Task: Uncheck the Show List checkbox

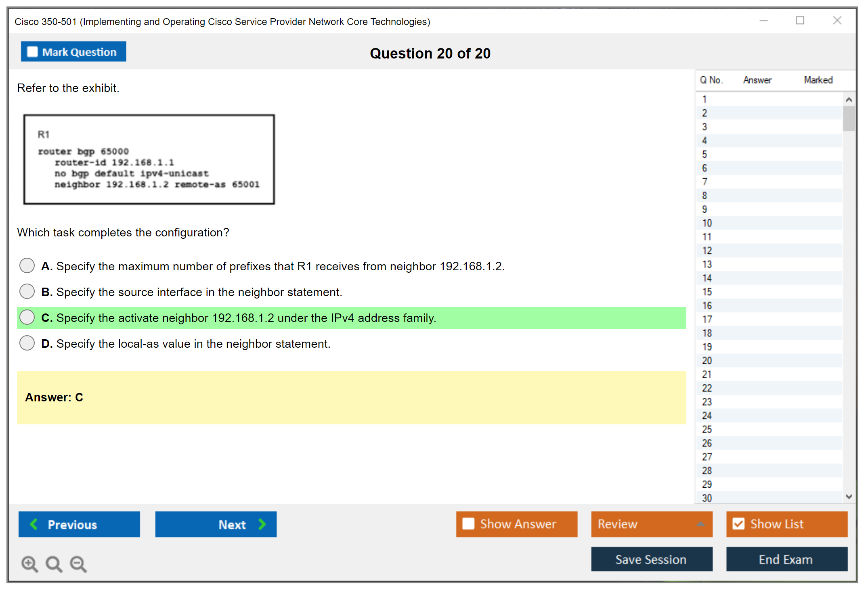Action: point(738,524)
